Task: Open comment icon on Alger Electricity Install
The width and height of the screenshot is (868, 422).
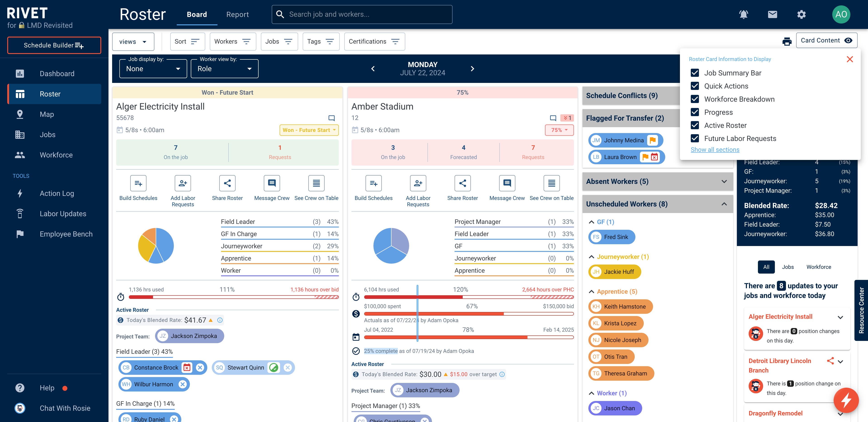Action: coord(332,118)
